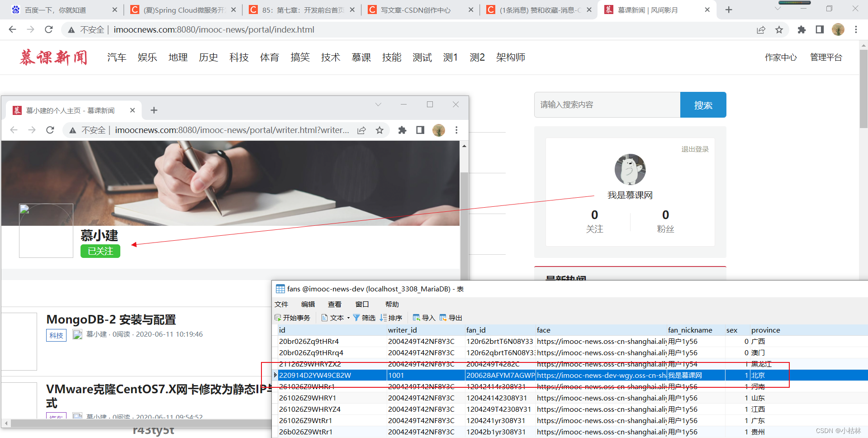The width and height of the screenshot is (868, 438).
Task: Close the 85：第七章 browser tab
Action: [x=352, y=10]
